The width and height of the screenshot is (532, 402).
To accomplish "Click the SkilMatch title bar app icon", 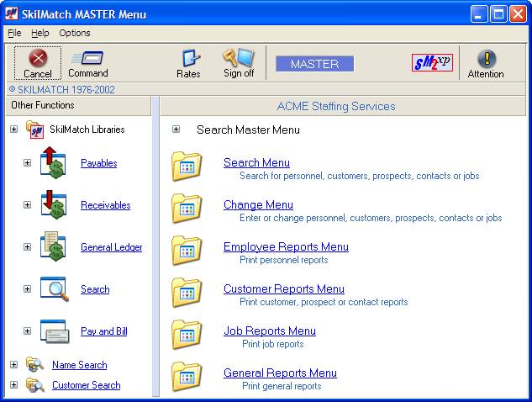I will [x=12, y=14].
